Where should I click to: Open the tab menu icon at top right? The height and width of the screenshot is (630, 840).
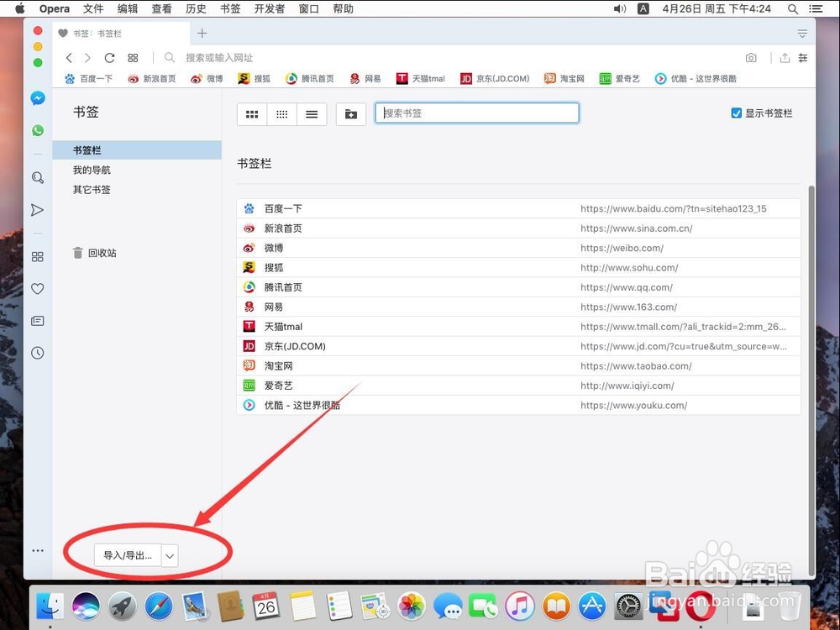point(802,34)
